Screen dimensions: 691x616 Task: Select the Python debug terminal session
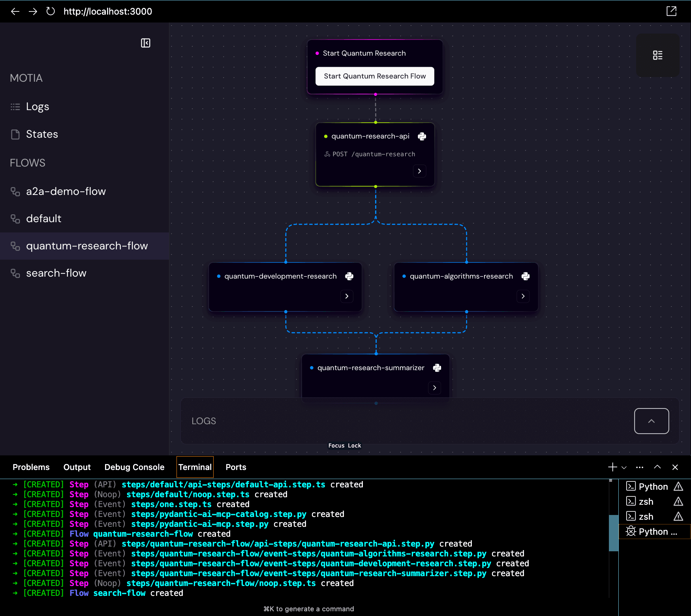654,532
